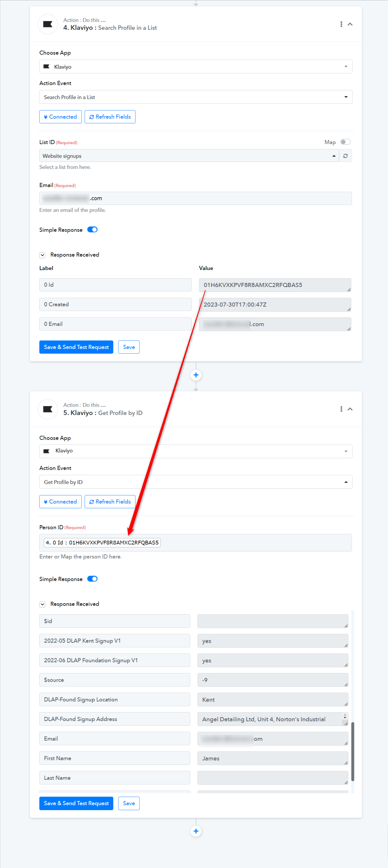The image size is (388, 868).
Task: Click the '0 Id' label field
Action: click(x=115, y=285)
